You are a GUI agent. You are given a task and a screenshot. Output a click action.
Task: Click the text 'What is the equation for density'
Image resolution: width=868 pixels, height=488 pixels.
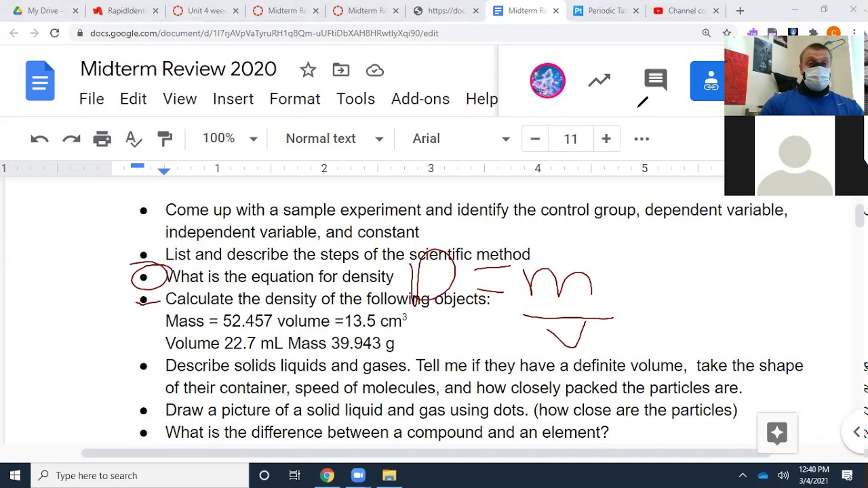[x=279, y=277]
